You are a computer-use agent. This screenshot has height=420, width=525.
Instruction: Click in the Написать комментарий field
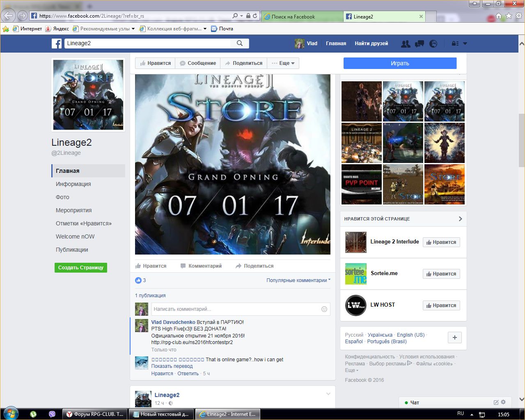(241, 309)
